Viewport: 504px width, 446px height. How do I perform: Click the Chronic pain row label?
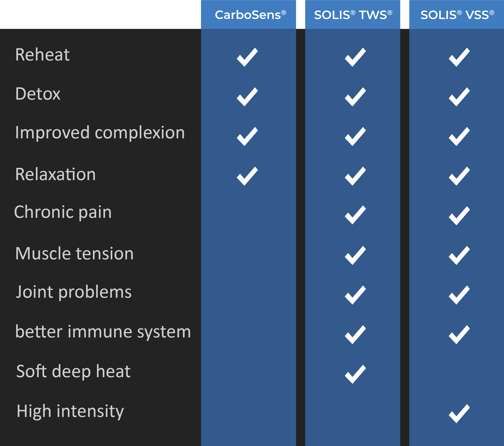click(63, 212)
